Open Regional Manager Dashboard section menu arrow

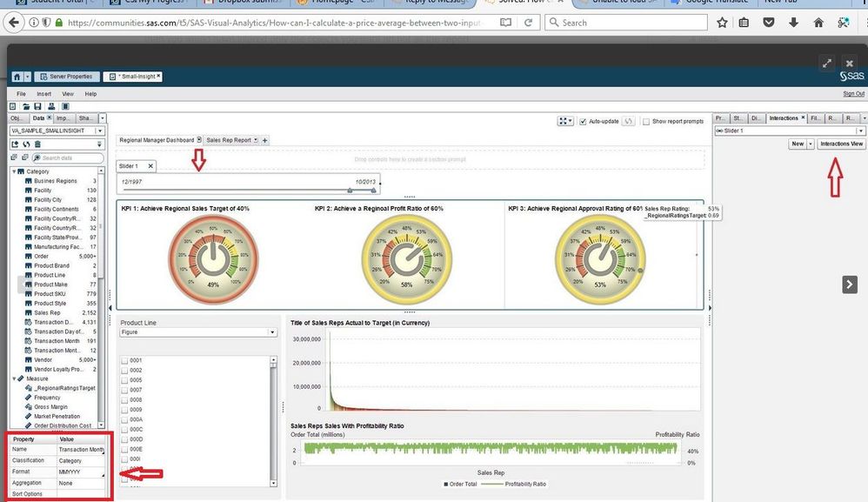(199, 140)
